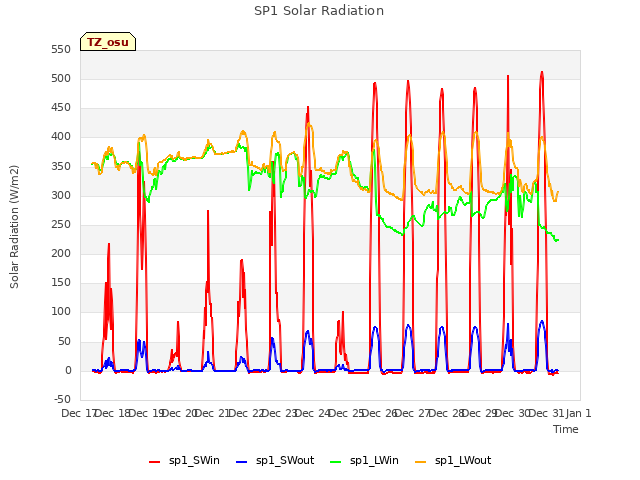Click the Jan 1 x-axis label

578,413
